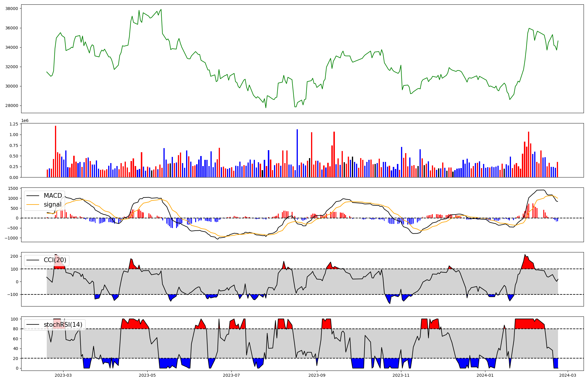Click the 1.25 volume axis tick label
588x382 pixels.
tap(14, 124)
